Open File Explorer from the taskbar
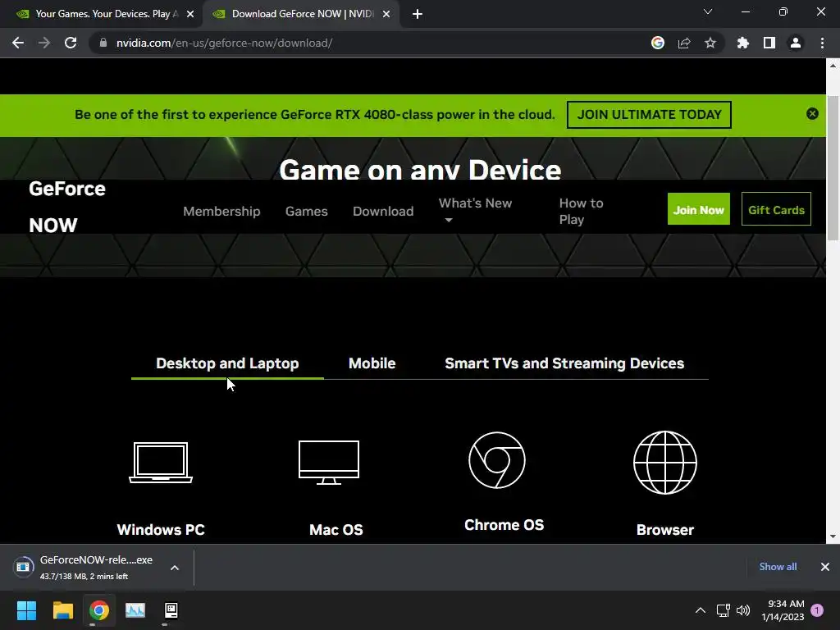The height and width of the screenshot is (630, 840). (x=62, y=610)
